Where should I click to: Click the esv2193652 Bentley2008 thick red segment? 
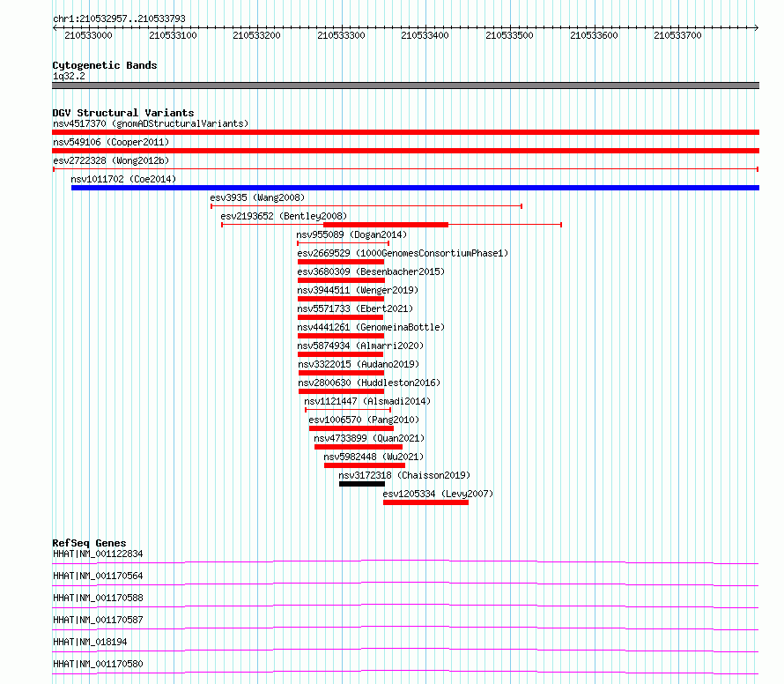(x=386, y=225)
